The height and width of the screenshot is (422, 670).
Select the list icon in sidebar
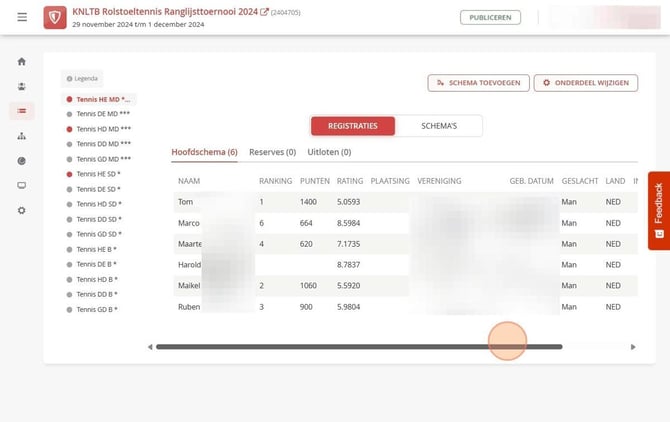pos(22,111)
